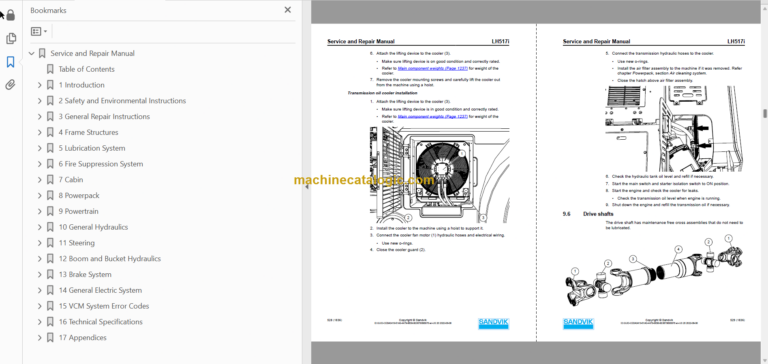Expand the 7 Cabin chevron

click(x=40, y=180)
